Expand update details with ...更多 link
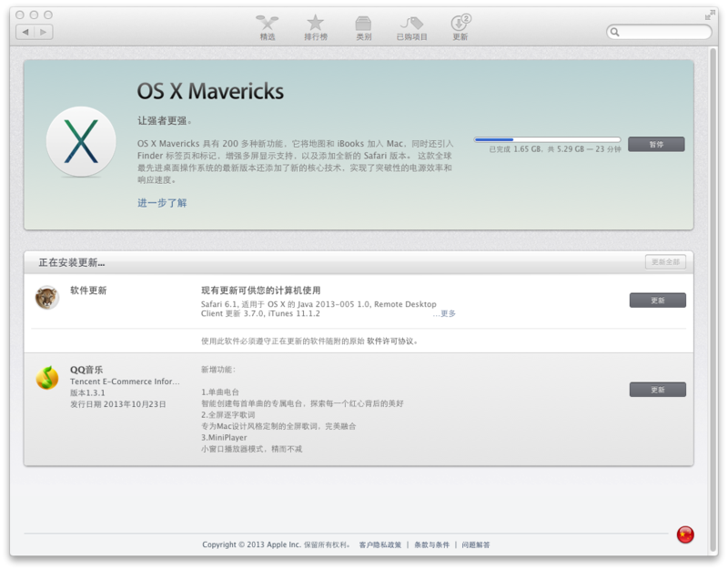Viewport: 728px width, 570px height. click(x=444, y=313)
